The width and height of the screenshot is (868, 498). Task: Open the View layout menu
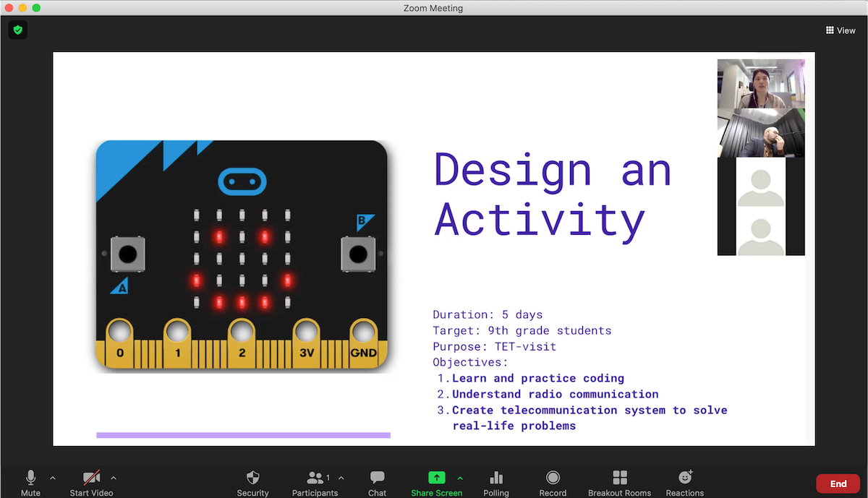tap(841, 30)
